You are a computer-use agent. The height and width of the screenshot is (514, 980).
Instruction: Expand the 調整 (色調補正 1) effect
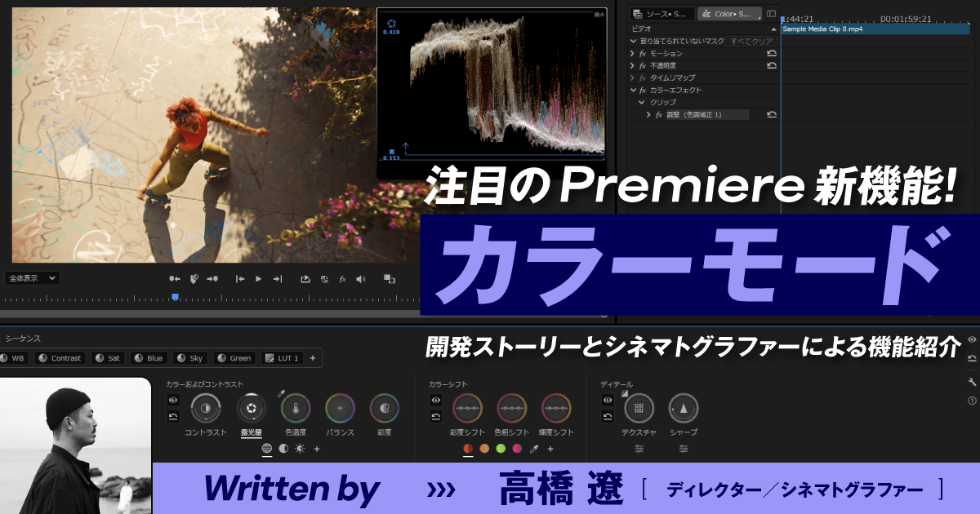[x=649, y=115]
